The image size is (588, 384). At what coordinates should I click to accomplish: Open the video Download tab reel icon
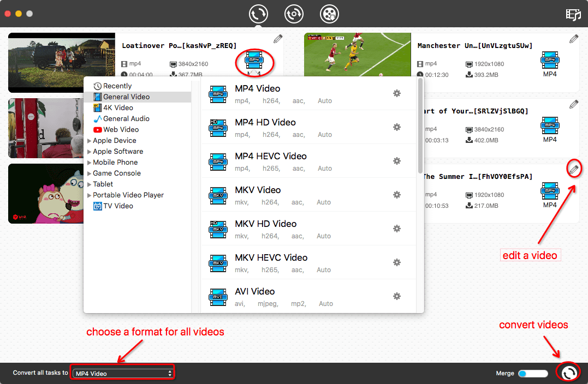pyautogui.click(x=329, y=14)
